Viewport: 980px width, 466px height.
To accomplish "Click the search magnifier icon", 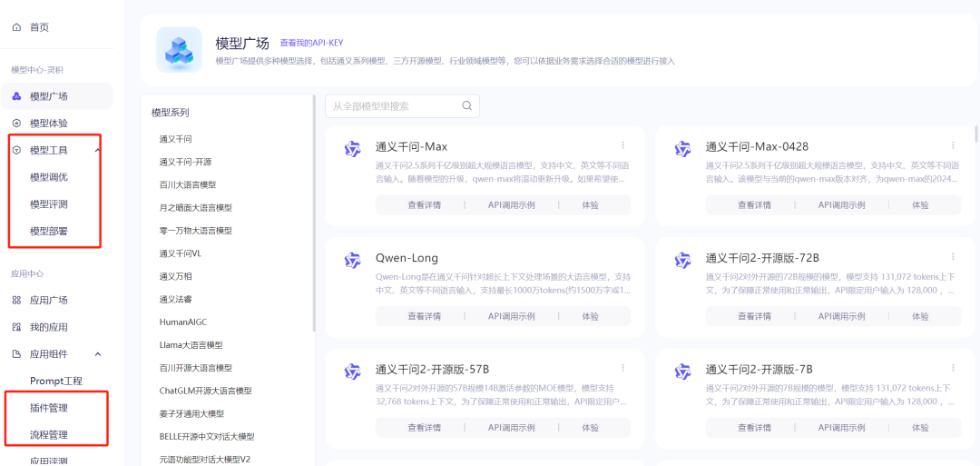I will [x=466, y=105].
